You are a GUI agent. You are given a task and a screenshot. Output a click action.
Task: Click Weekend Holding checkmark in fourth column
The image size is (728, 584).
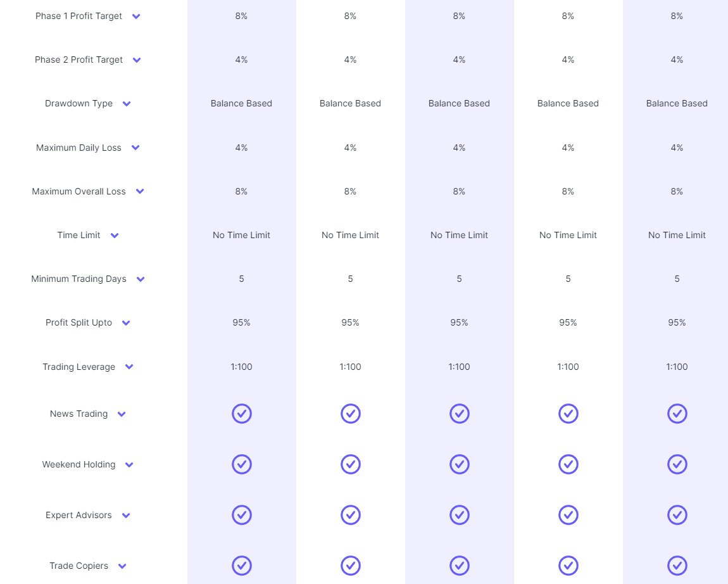(x=568, y=464)
